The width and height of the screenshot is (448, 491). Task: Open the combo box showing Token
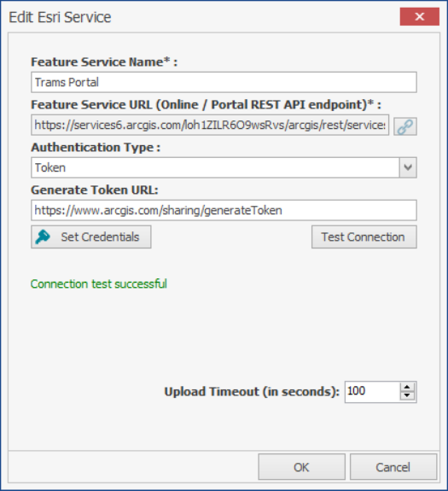point(224,167)
